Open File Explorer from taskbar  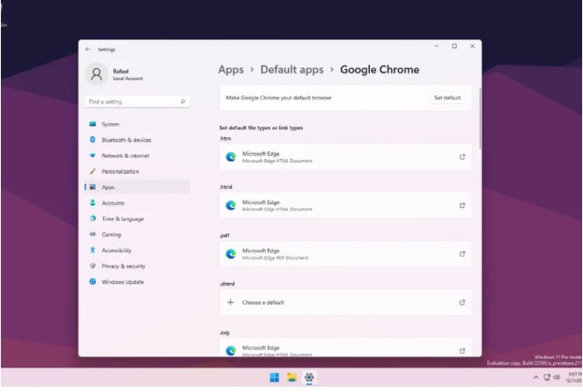(291, 377)
